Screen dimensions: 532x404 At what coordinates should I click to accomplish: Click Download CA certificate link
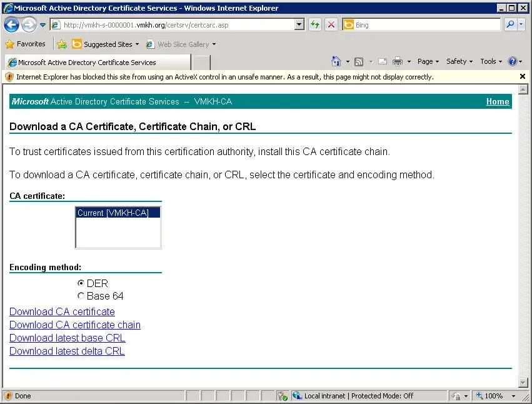click(62, 311)
